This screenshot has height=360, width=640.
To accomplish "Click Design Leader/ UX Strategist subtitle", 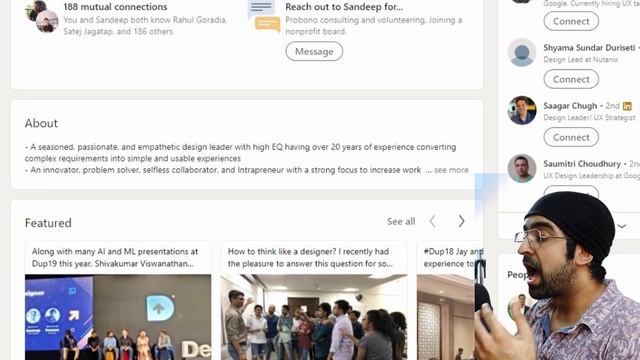I will 589,118.
